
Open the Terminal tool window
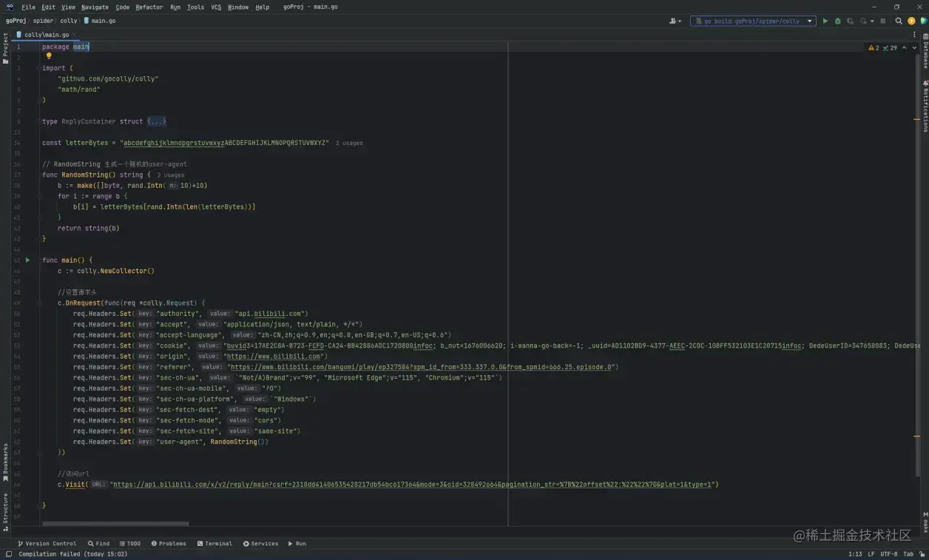pos(214,543)
